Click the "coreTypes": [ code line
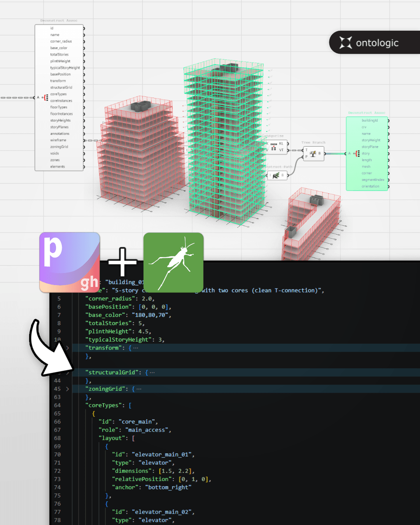This screenshot has width=420, height=525. tap(108, 405)
